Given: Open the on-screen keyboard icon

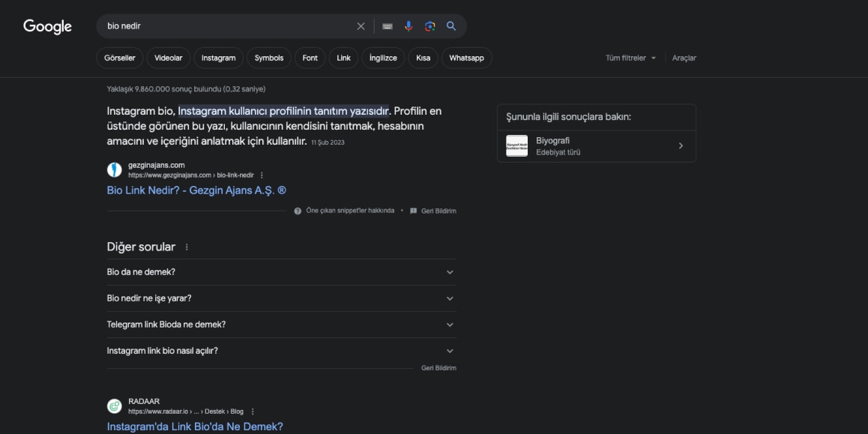Looking at the screenshot, I should [388, 26].
